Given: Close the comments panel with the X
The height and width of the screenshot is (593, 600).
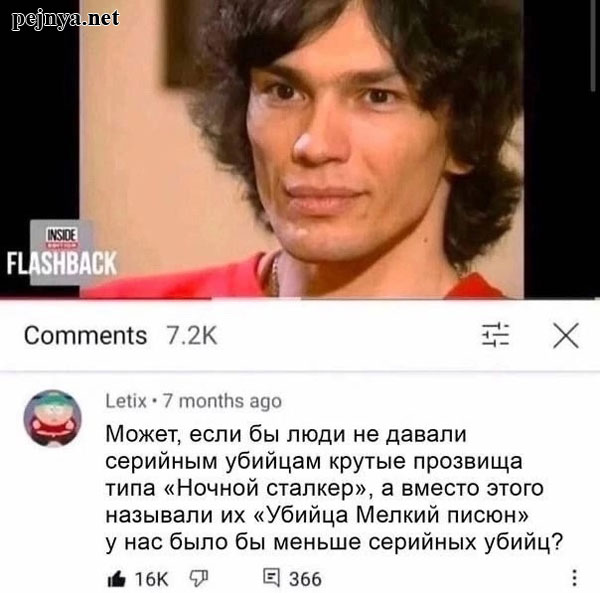Looking at the screenshot, I should point(566,336).
